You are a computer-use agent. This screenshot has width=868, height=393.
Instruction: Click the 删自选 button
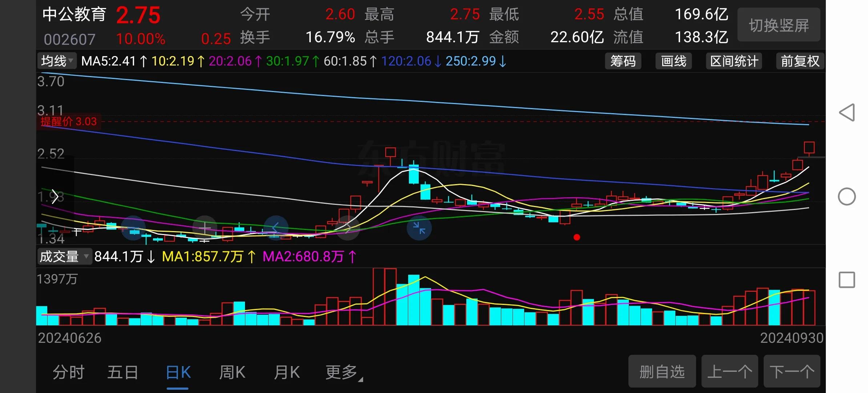(662, 372)
